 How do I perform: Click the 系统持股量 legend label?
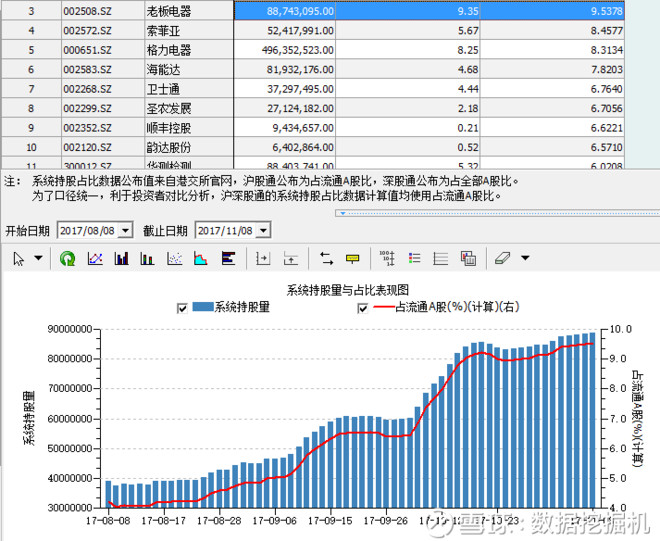click(x=242, y=307)
